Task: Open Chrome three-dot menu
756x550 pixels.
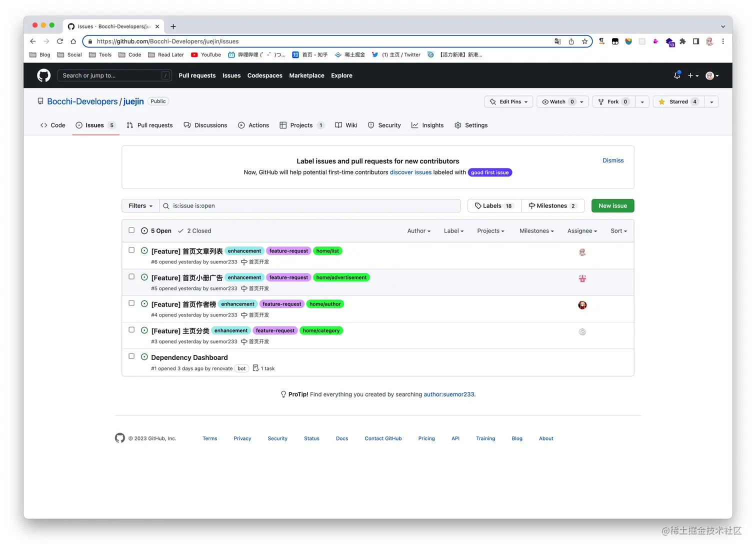Action: (x=723, y=41)
